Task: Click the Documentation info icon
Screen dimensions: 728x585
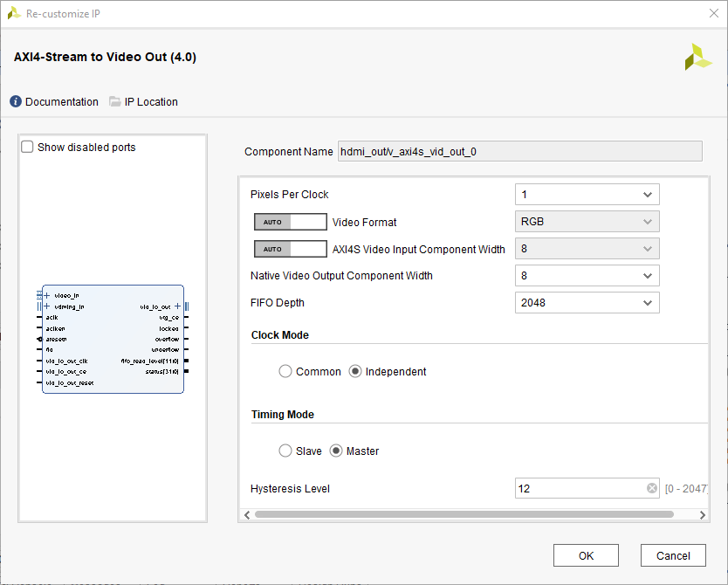Action: 16,102
